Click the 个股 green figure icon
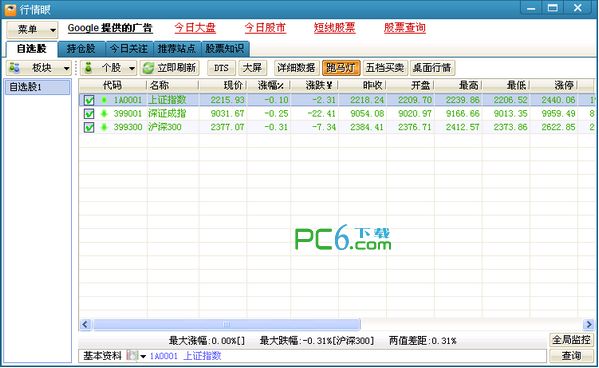The image size is (599, 368). coord(88,68)
